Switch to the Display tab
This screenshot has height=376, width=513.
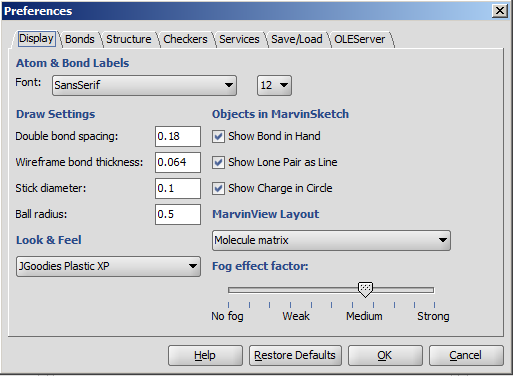pyautogui.click(x=36, y=39)
